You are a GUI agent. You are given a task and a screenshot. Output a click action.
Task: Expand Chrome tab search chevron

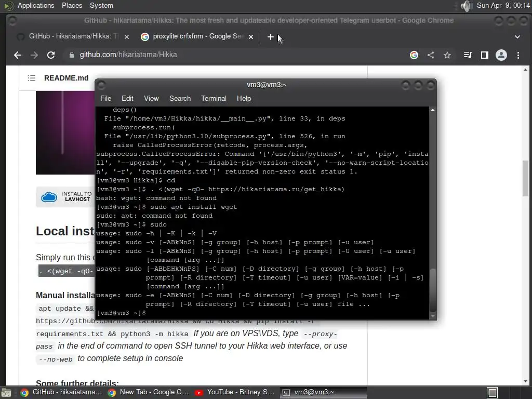pos(517,37)
